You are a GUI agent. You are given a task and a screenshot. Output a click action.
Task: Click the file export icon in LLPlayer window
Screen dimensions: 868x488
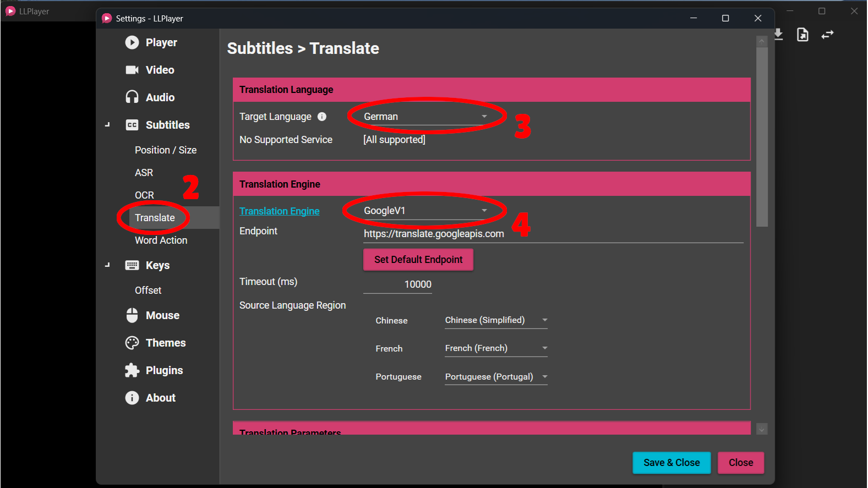click(x=803, y=35)
